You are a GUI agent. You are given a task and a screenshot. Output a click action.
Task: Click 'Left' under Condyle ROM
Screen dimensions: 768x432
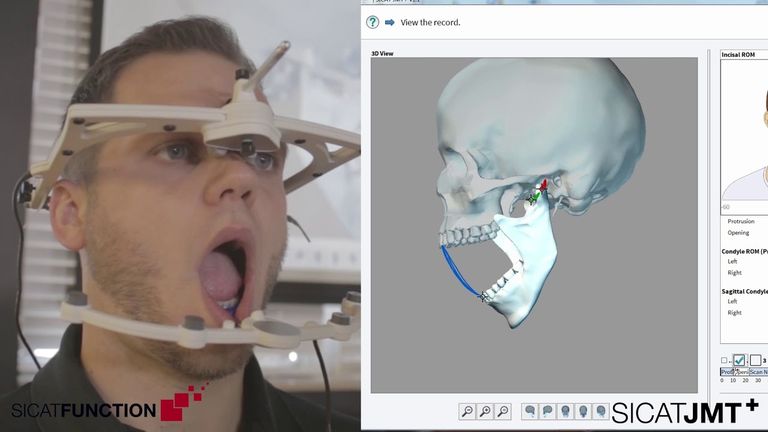pyautogui.click(x=732, y=262)
